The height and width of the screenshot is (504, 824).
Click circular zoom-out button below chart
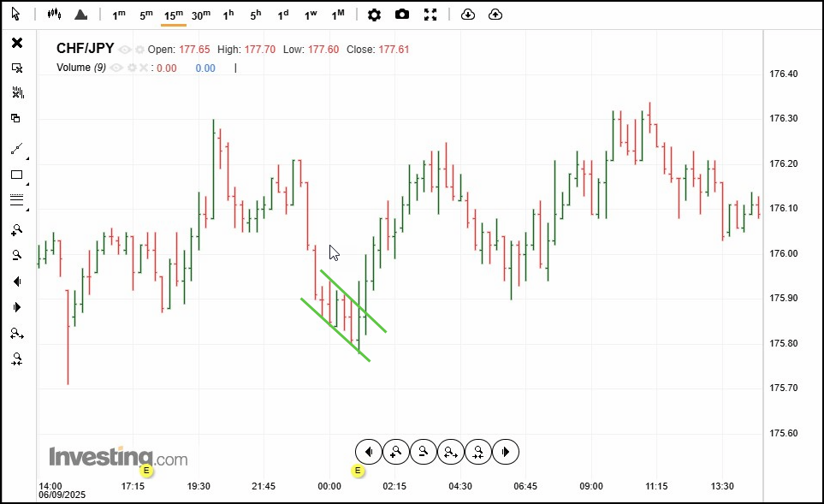(423, 452)
